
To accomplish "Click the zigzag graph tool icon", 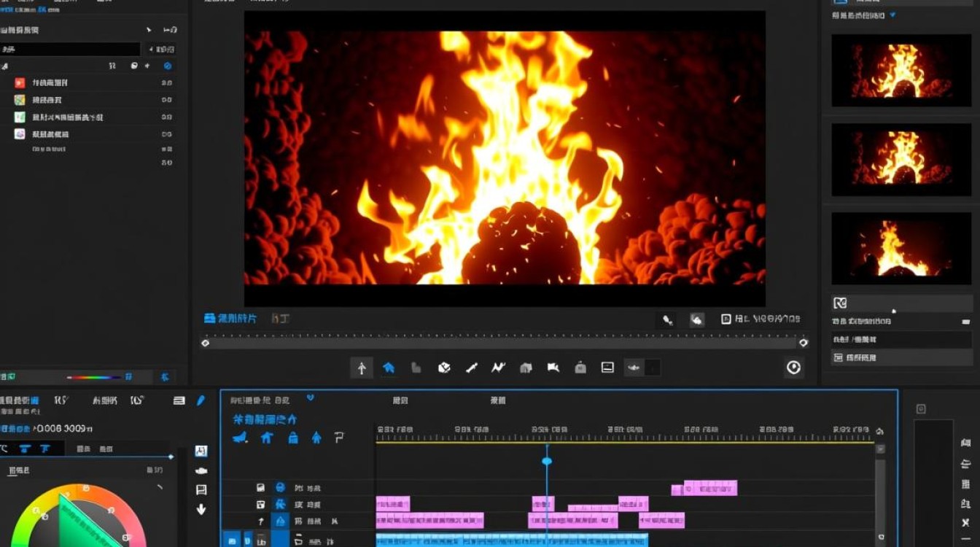I will [x=498, y=368].
